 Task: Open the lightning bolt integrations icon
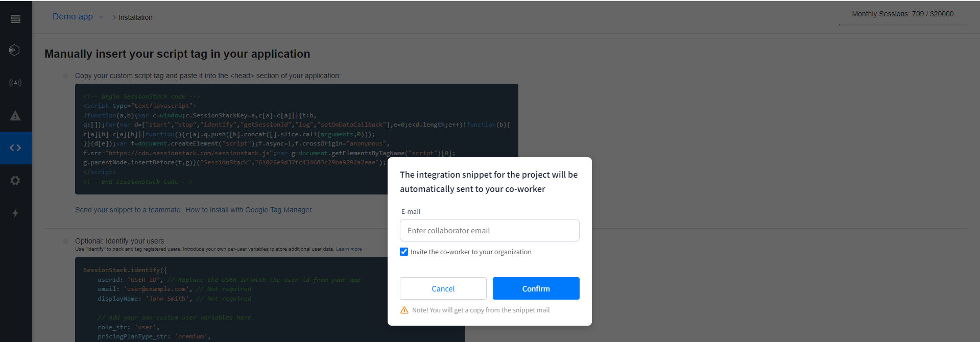click(15, 213)
